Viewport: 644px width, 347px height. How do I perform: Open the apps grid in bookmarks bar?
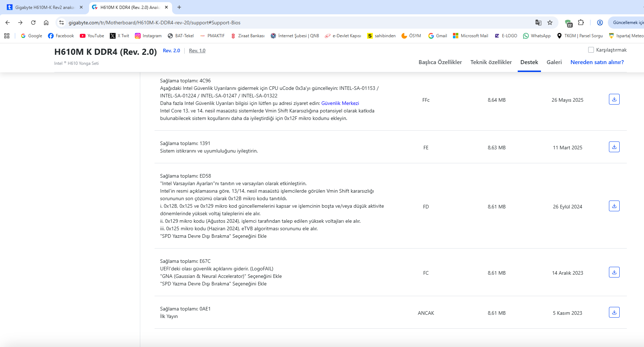point(7,36)
